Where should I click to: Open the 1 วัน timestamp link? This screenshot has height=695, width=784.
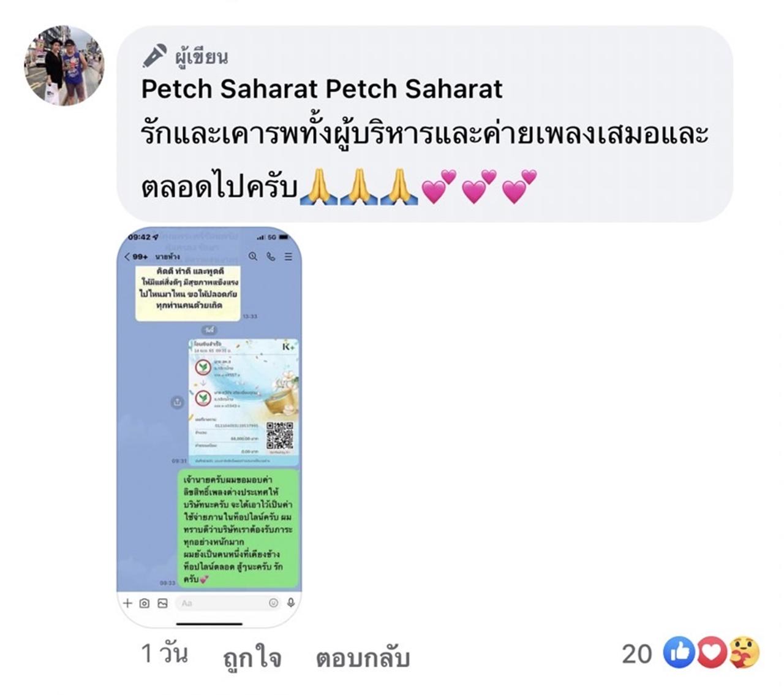tap(164, 654)
